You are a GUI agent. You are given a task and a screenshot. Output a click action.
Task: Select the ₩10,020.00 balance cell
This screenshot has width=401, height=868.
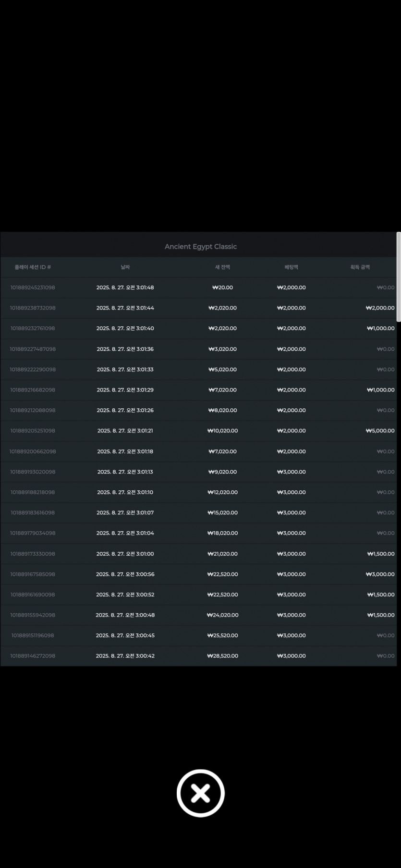(x=222, y=431)
